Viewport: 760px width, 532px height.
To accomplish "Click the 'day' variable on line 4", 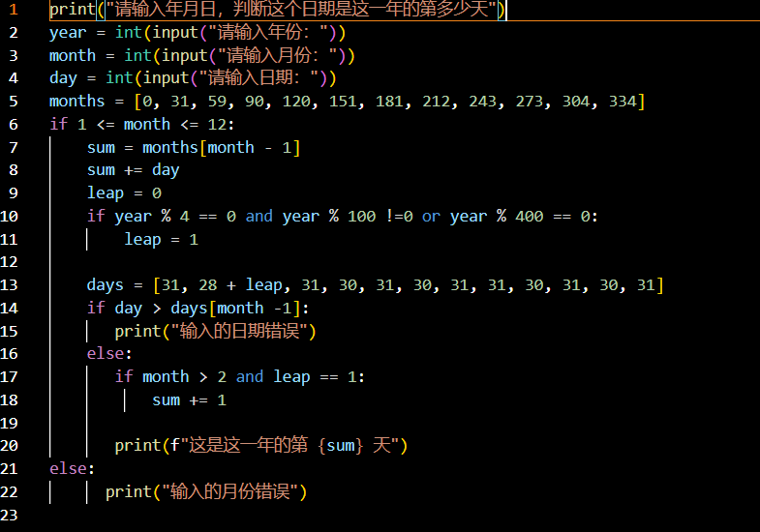I will pyautogui.click(x=63, y=78).
